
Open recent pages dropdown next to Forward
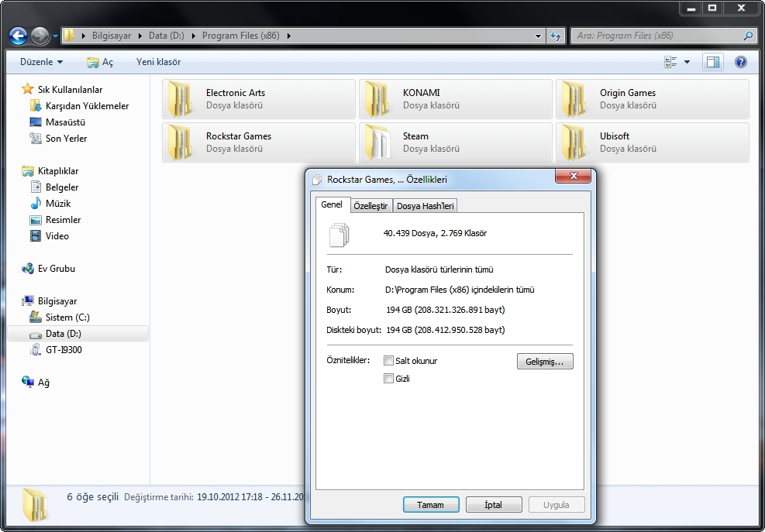click(55, 36)
